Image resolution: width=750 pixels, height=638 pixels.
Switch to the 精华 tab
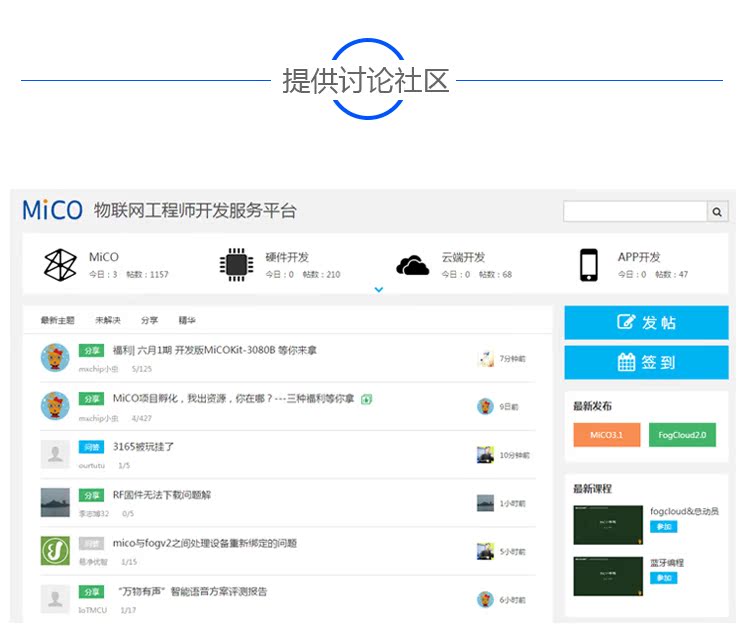pos(187,320)
